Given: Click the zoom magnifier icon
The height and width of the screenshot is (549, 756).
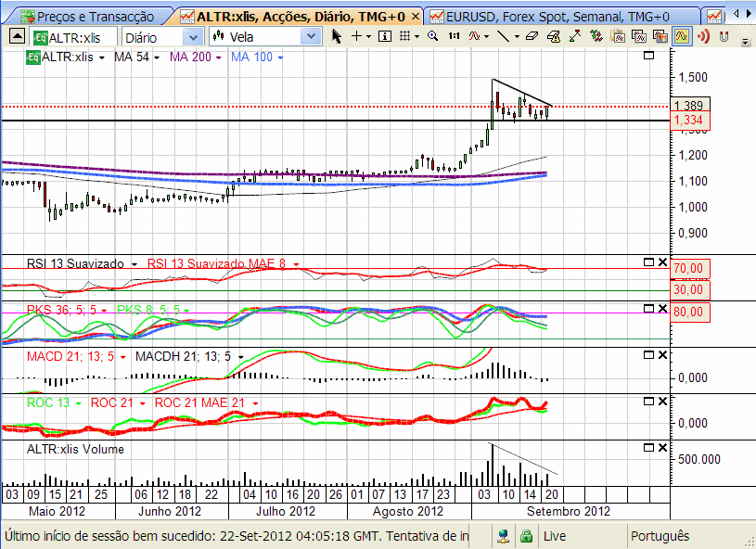Looking at the screenshot, I should tap(433, 35).
